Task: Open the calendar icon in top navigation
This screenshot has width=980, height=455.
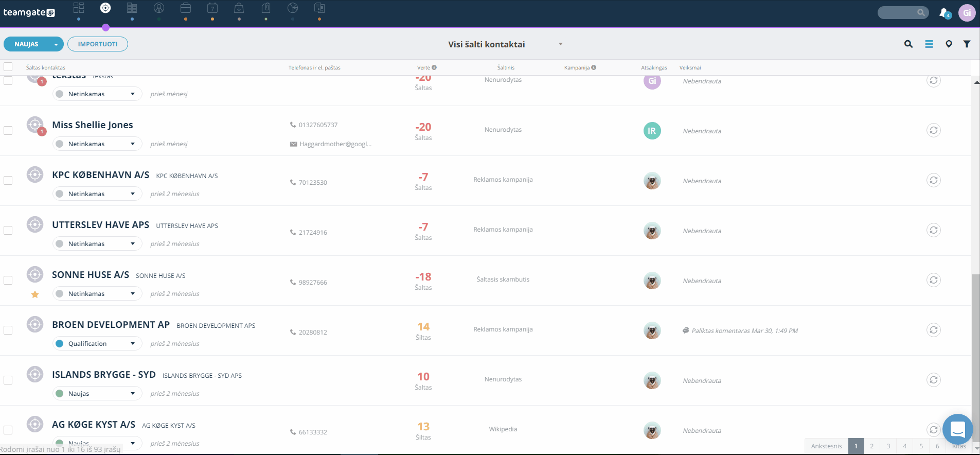Action: pyautogui.click(x=212, y=8)
